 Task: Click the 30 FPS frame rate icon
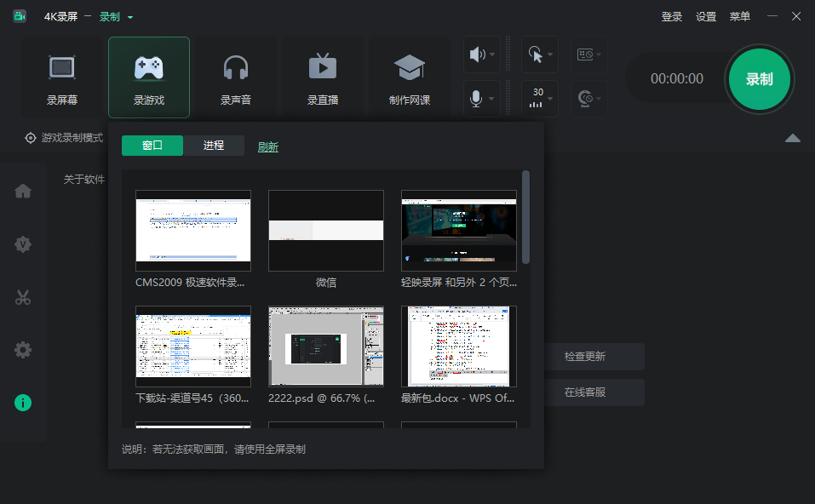[538, 98]
